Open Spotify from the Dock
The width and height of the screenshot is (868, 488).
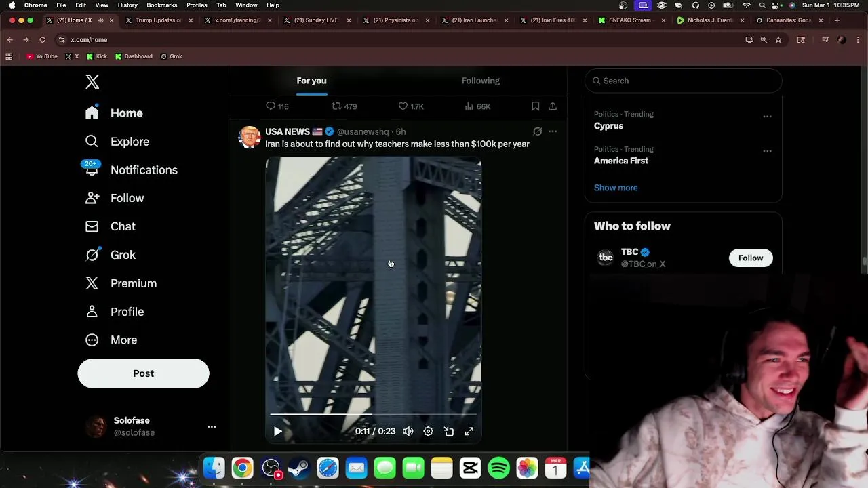tap(498, 468)
